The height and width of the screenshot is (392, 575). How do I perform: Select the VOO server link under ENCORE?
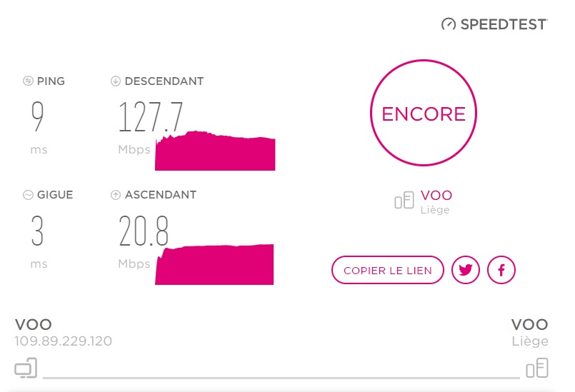tap(436, 196)
